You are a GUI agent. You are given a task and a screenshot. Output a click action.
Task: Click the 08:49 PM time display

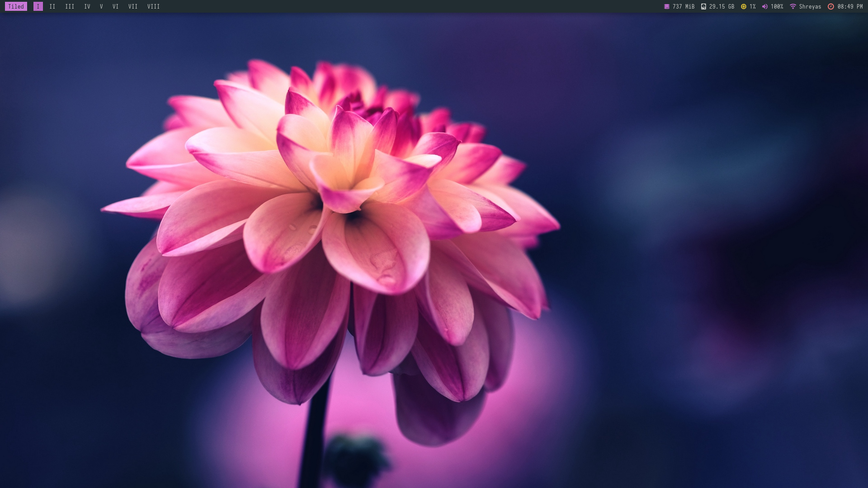[x=850, y=6]
